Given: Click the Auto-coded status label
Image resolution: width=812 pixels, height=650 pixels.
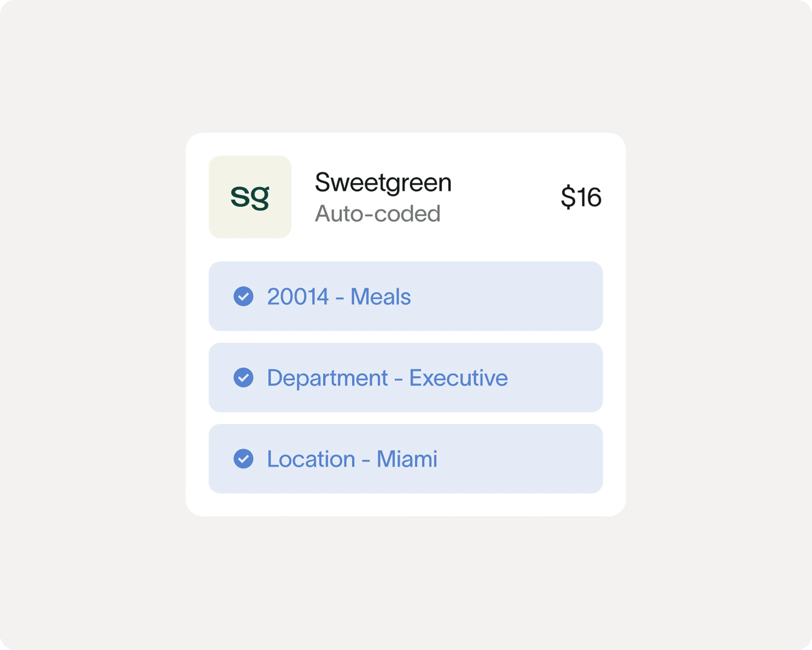Looking at the screenshot, I should click(377, 214).
